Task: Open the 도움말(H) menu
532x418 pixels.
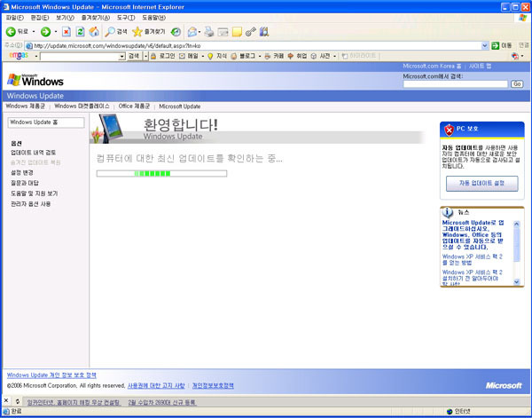Action: 153,18
